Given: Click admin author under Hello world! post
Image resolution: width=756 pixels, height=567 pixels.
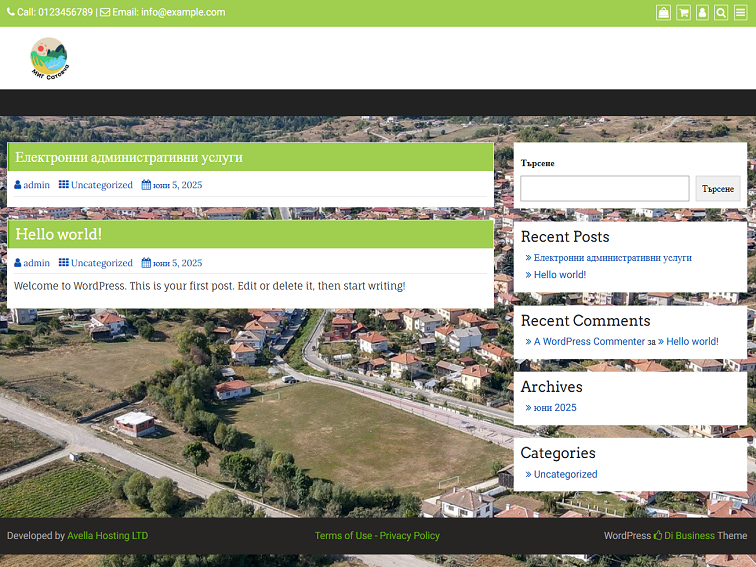Looking at the screenshot, I should coord(36,263).
